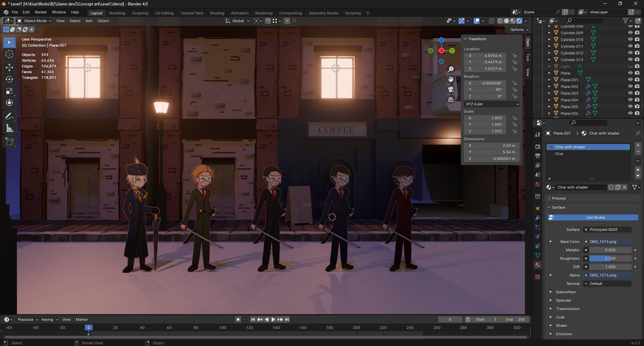
Task: Select the Scale tool in toolbar
Action: (9, 91)
